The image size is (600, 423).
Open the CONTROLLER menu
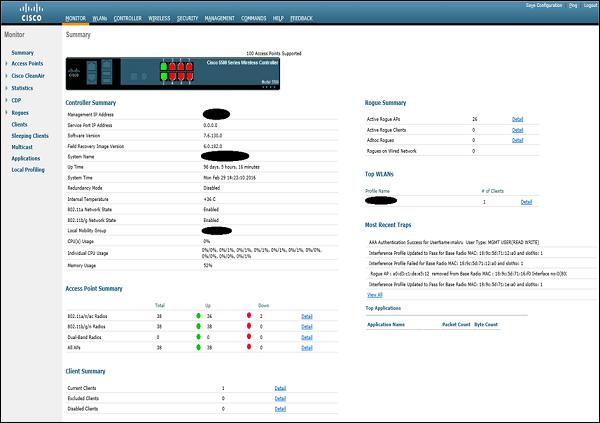(x=127, y=18)
